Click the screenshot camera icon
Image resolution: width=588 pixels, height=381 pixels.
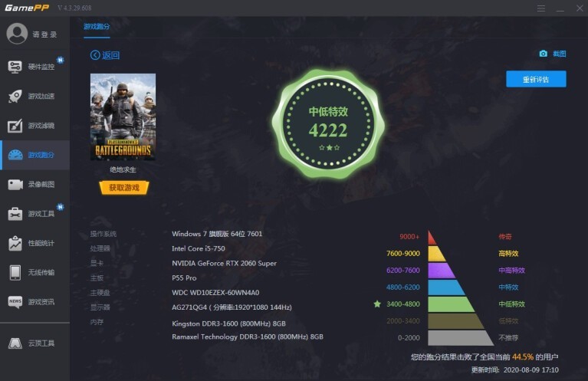click(543, 54)
